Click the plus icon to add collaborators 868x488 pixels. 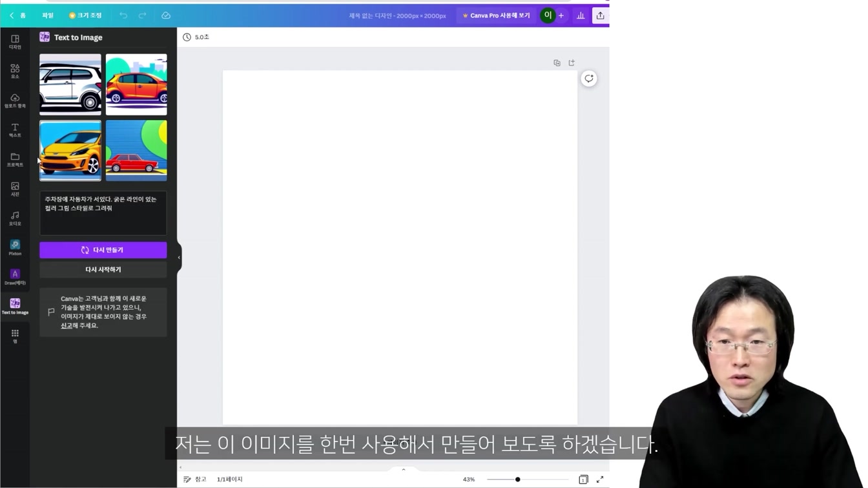[561, 15]
